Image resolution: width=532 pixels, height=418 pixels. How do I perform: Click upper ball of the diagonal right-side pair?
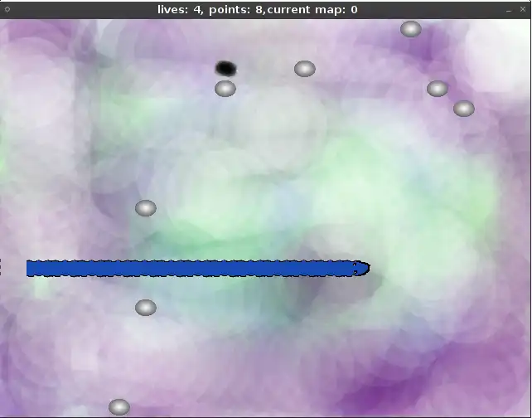438,89
